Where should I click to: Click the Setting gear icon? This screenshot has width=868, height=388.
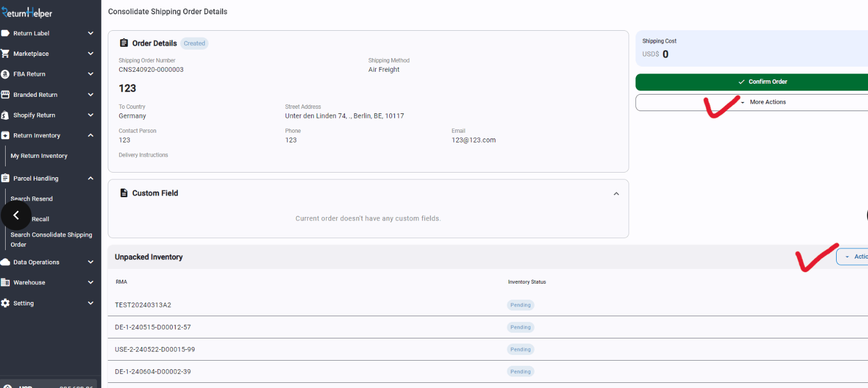[x=6, y=303]
